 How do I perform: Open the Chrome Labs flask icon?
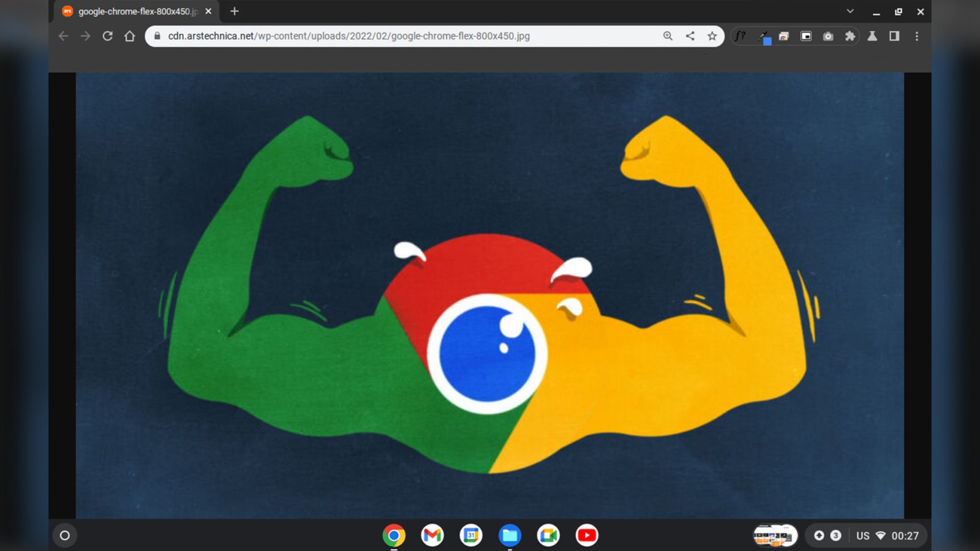(872, 36)
